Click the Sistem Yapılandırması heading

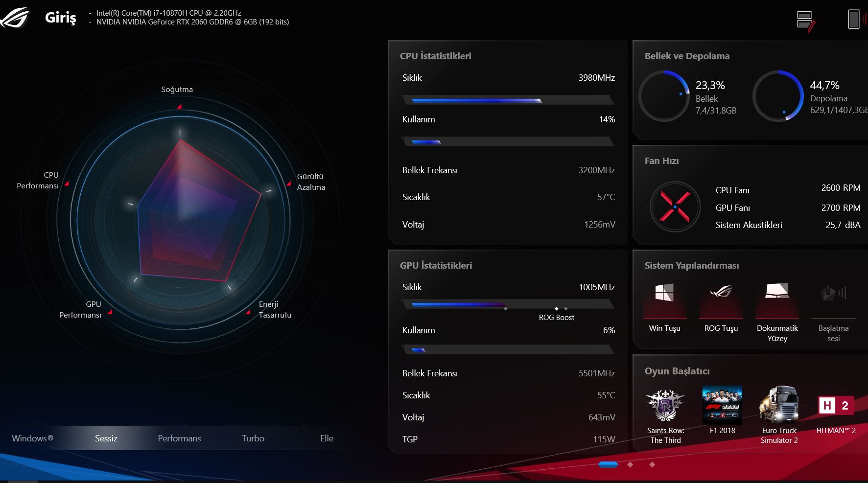pyautogui.click(x=692, y=266)
